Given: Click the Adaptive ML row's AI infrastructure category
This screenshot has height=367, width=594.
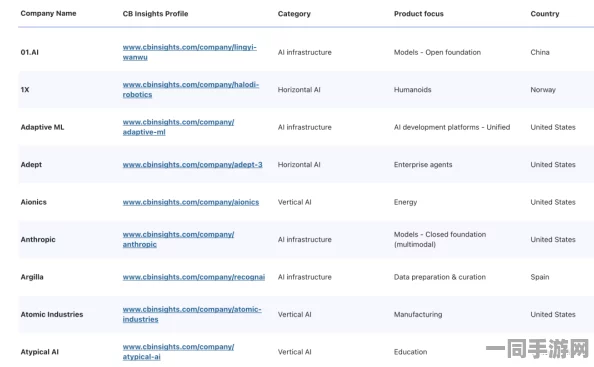Looking at the screenshot, I should (305, 127).
